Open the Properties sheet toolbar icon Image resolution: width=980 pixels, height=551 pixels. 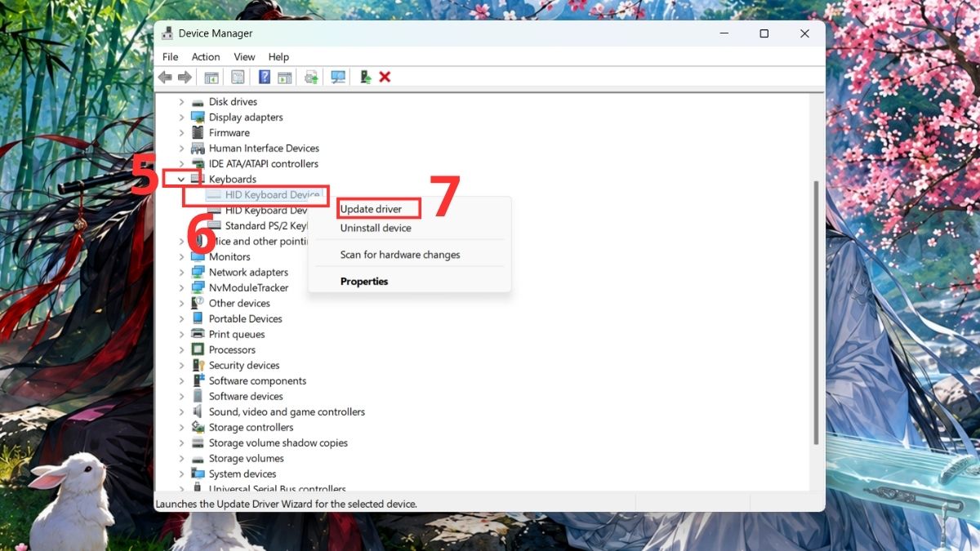click(x=238, y=77)
